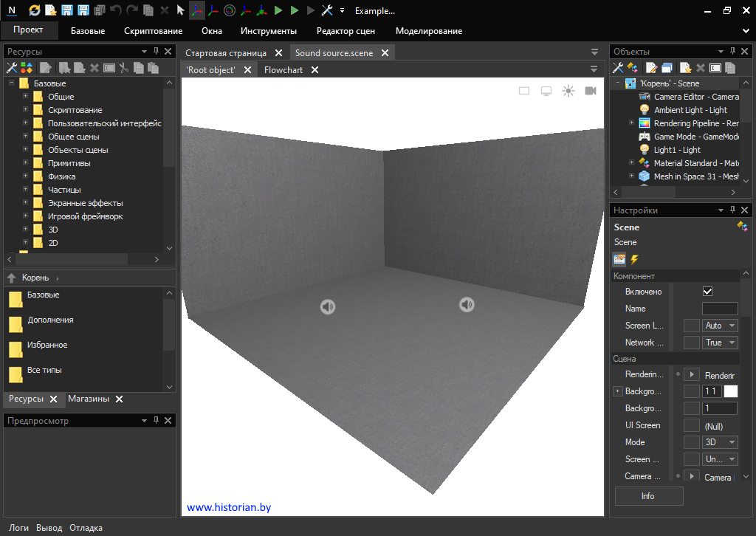Click the scissors cut icon in Ресурсы
Image resolution: width=756 pixels, height=536 pixels.
(x=124, y=68)
